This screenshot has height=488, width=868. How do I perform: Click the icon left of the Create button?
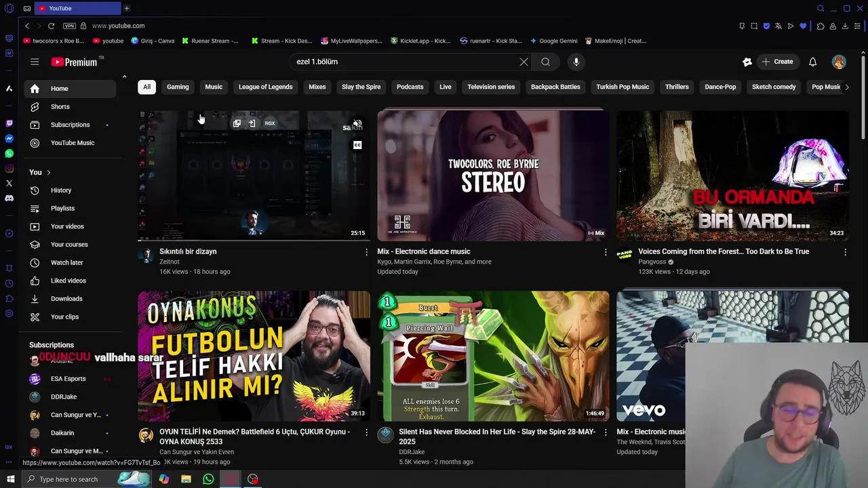tap(747, 62)
